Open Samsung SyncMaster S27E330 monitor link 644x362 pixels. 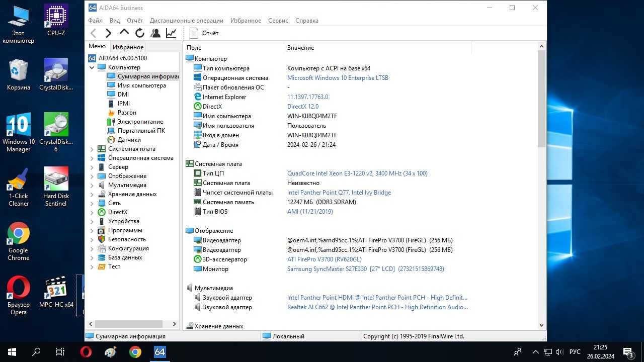tap(366, 269)
